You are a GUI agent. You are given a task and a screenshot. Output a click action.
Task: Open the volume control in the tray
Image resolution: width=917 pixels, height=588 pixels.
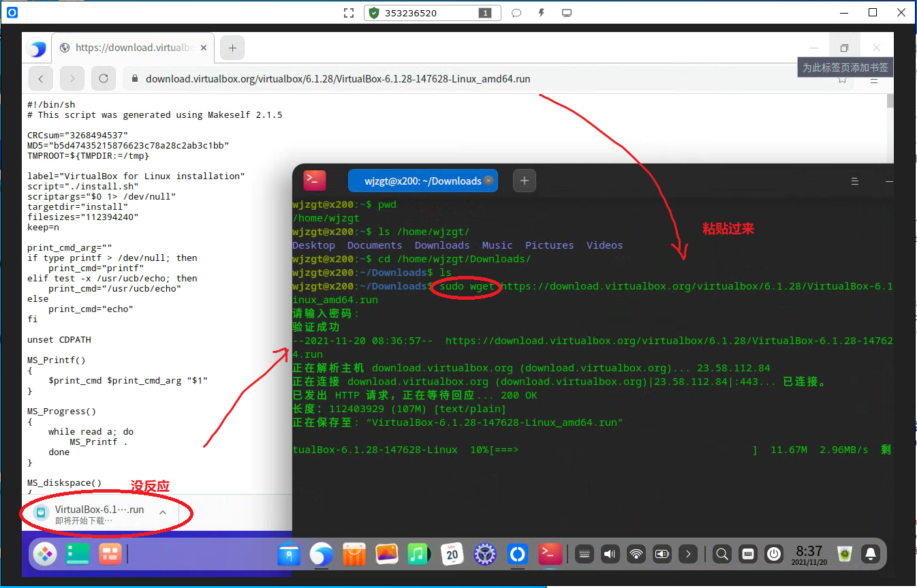(x=610, y=554)
